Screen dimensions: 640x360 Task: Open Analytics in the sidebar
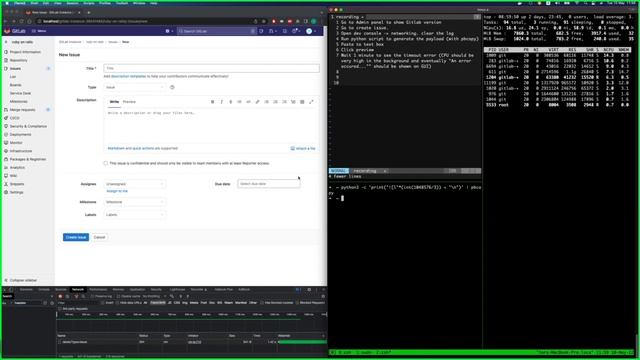point(17,167)
